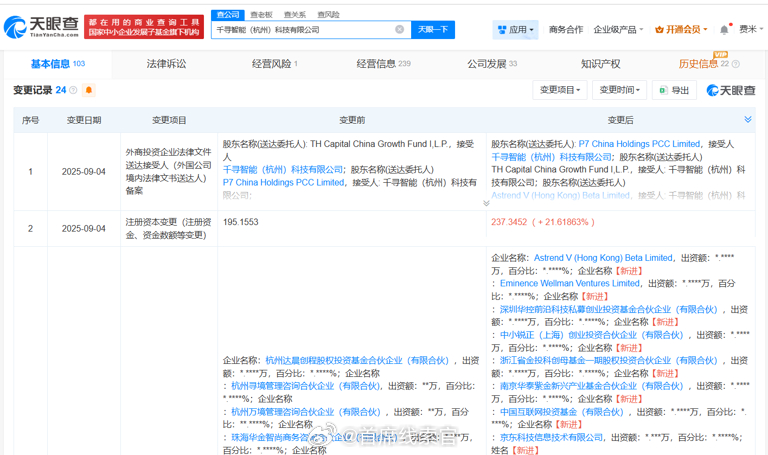The height and width of the screenshot is (455, 768).
Task: Filter by 变更时间 dropdown
Action: [620, 90]
